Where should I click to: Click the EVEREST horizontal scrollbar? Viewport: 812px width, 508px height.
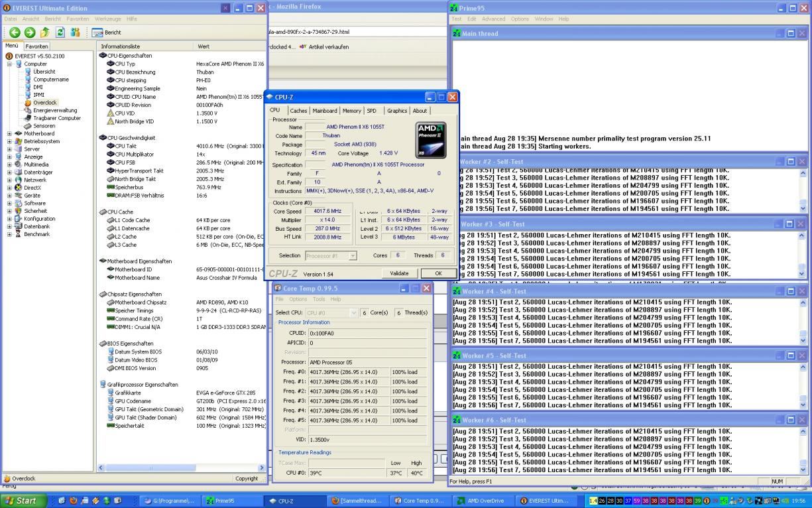152,468
